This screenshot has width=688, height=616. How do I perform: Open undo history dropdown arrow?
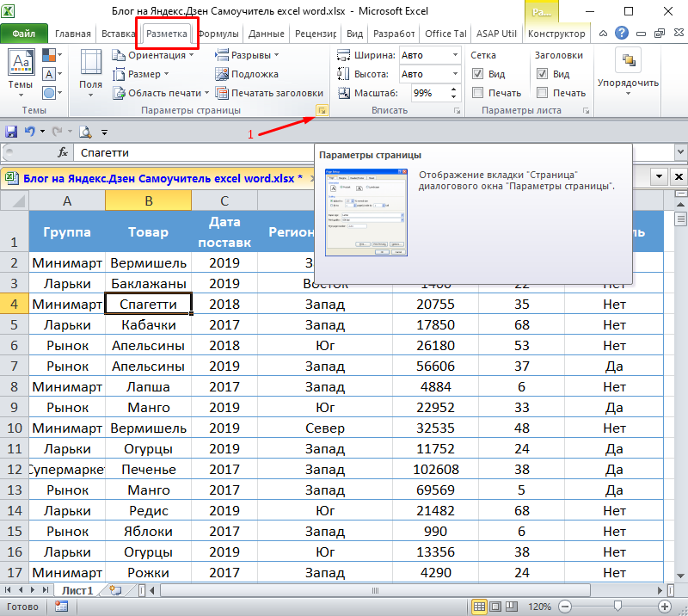[x=42, y=132]
